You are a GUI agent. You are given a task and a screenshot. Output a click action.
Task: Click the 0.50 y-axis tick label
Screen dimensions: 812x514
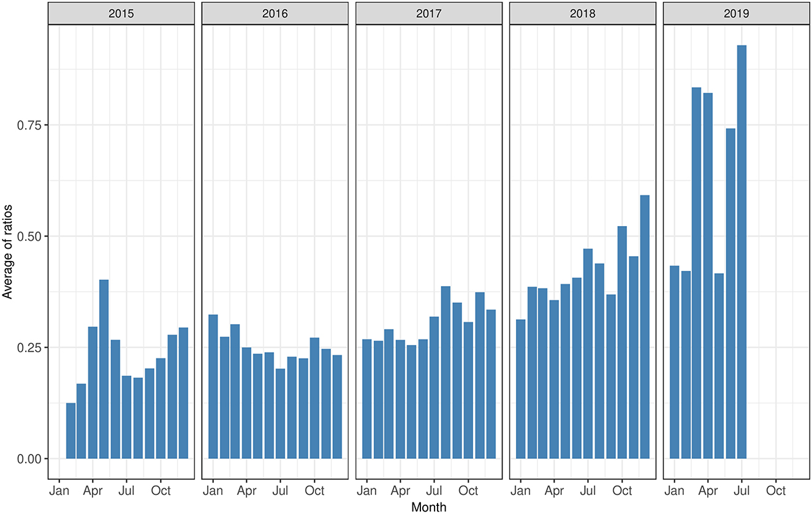point(29,236)
